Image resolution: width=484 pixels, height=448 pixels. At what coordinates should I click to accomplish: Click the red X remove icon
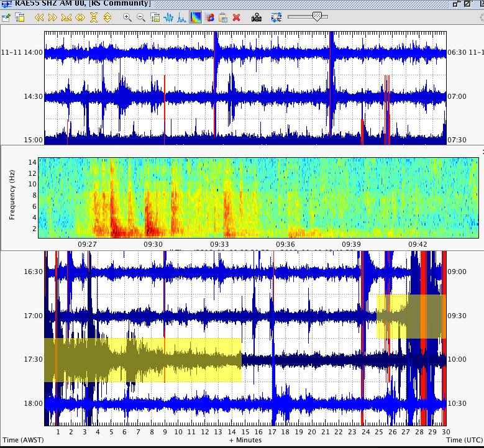click(237, 17)
